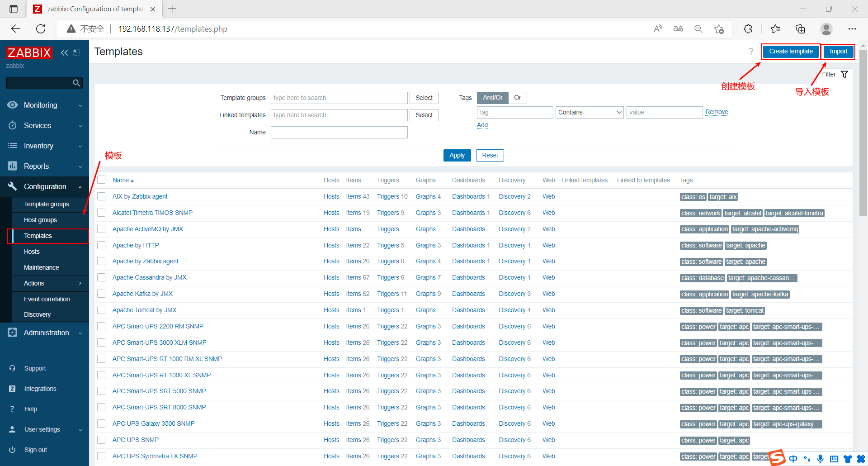Click the browser refresh icon
Image resolution: width=868 pixels, height=466 pixels.
41,29
